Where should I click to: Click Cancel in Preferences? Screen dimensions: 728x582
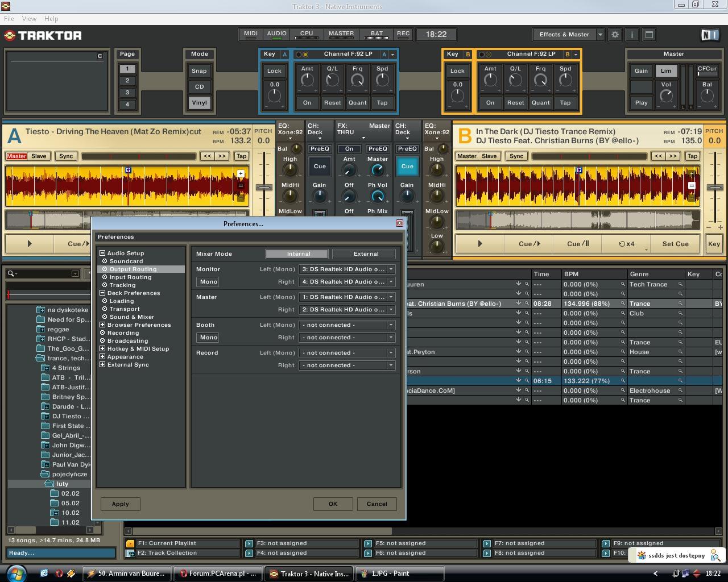377,504
